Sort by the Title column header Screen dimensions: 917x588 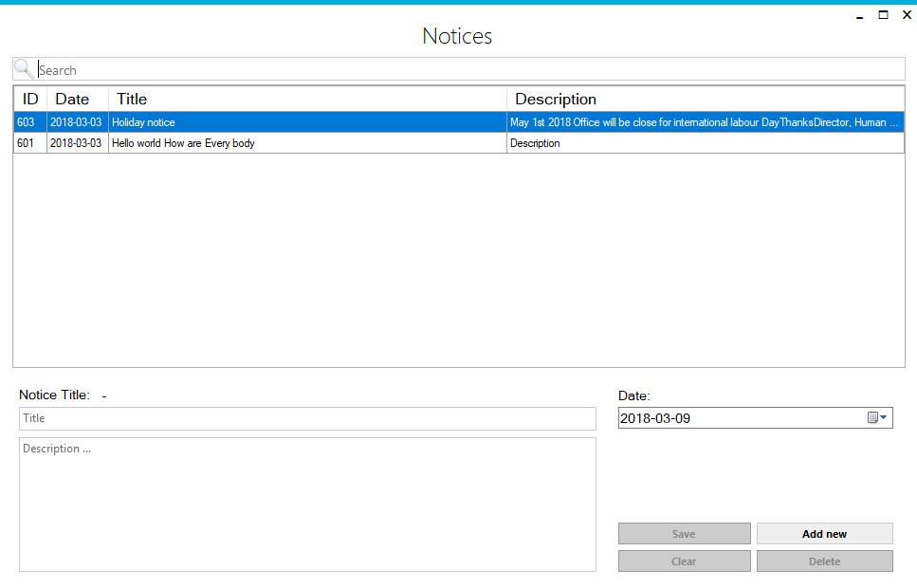click(307, 99)
